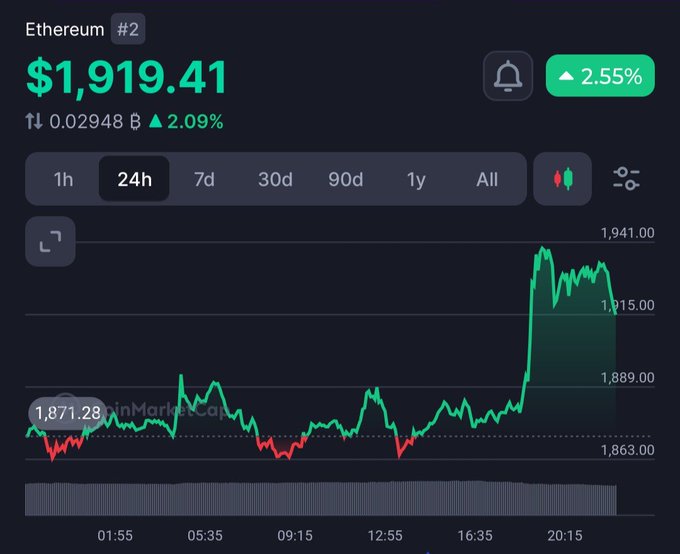
Task: Tap the #2 rank badge
Action: point(128,29)
